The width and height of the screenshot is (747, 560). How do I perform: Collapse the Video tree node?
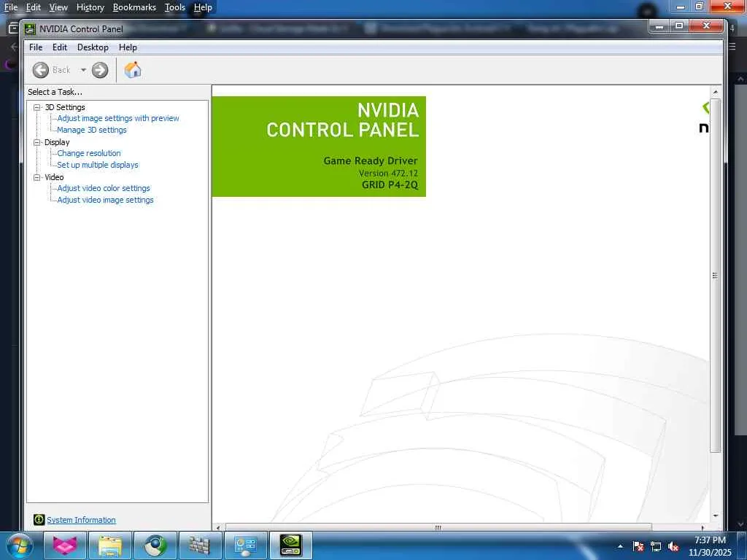(x=36, y=177)
